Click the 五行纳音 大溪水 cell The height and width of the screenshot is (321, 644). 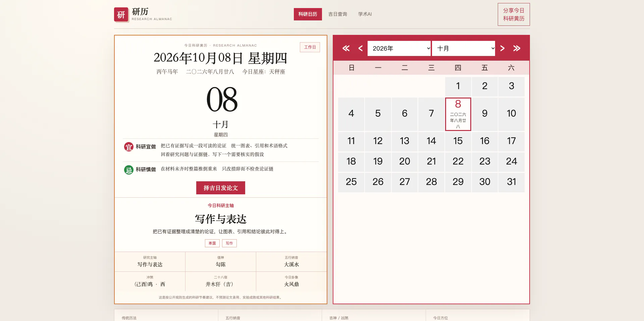(x=291, y=262)
